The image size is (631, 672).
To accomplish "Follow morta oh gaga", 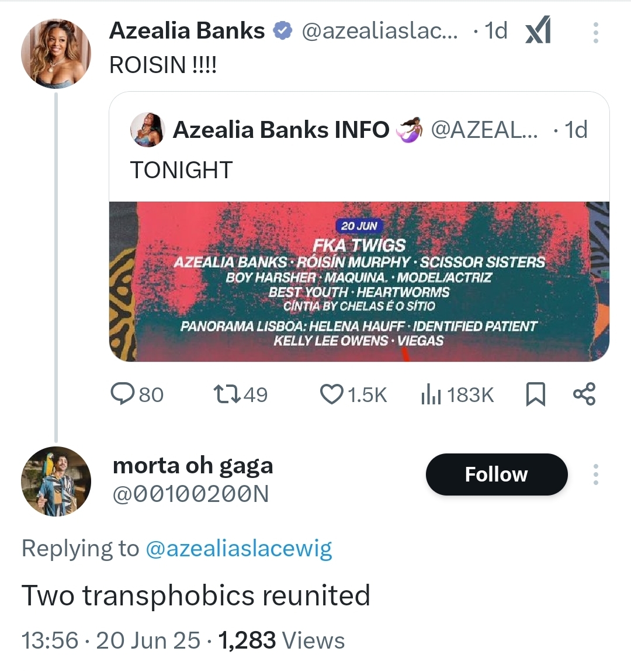I will pyautogui.click(x=497, y=474).
